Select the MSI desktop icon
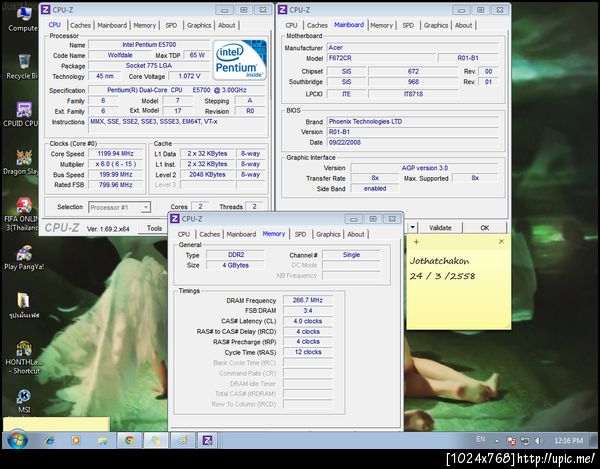The image size is (600, 469). click(24, 401)
